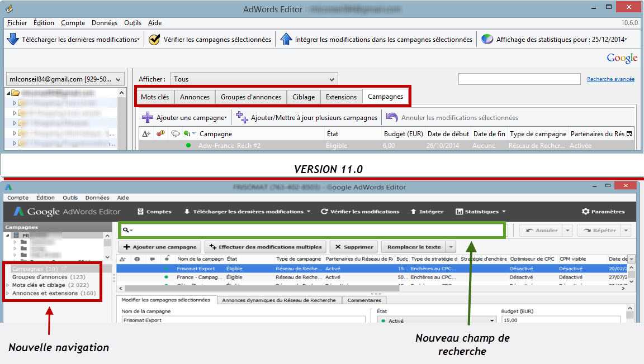
Task: Click the plus icon on version 11 Ajouter une campagne button
Action: click(126, 247)
